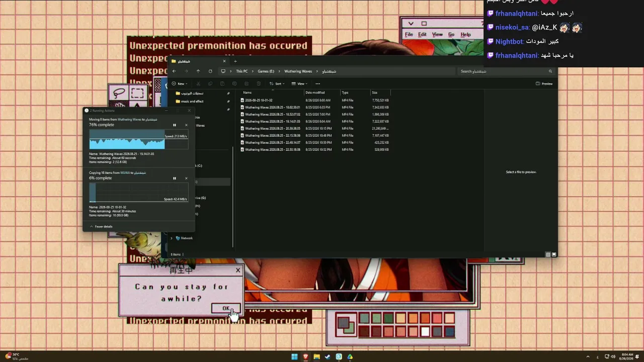
Task: Select the 'music and effect' folder
Action: click(192, 102)
